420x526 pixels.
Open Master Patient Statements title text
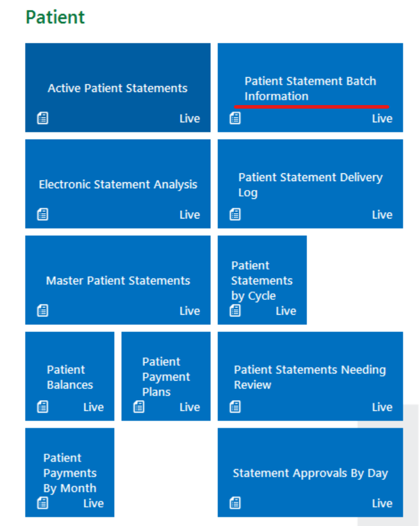[x=118, y=281]
